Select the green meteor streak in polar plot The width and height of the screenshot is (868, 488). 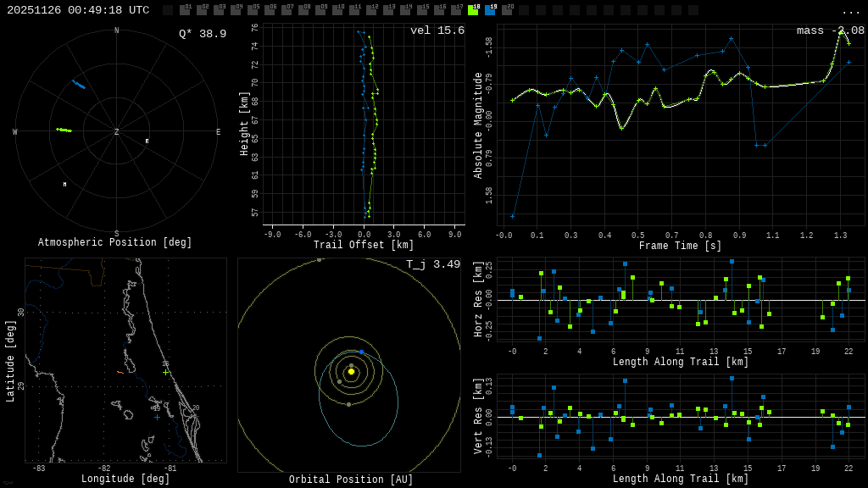click(64, 130)
